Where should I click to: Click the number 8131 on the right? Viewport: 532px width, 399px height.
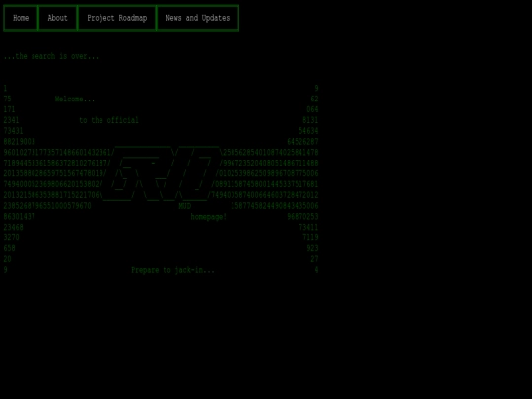tap(310, 120)
